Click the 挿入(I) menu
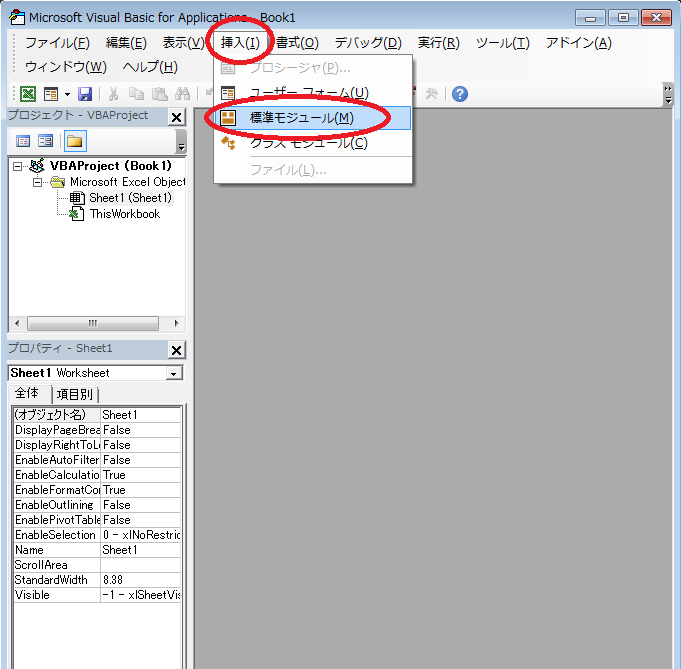 [240, 43]
